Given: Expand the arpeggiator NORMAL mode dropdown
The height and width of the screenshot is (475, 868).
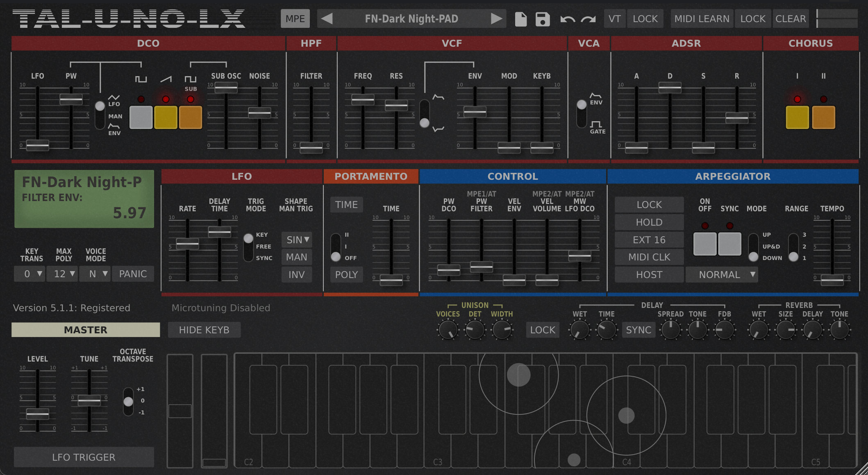Looking at the screenshot, I should [x=722, y=274].
